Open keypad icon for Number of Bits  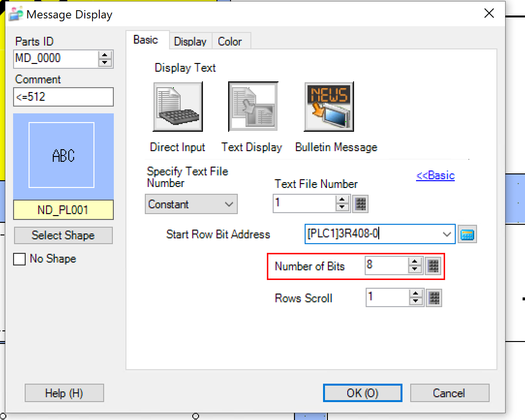pyautogui.click(x=433, y=266)
